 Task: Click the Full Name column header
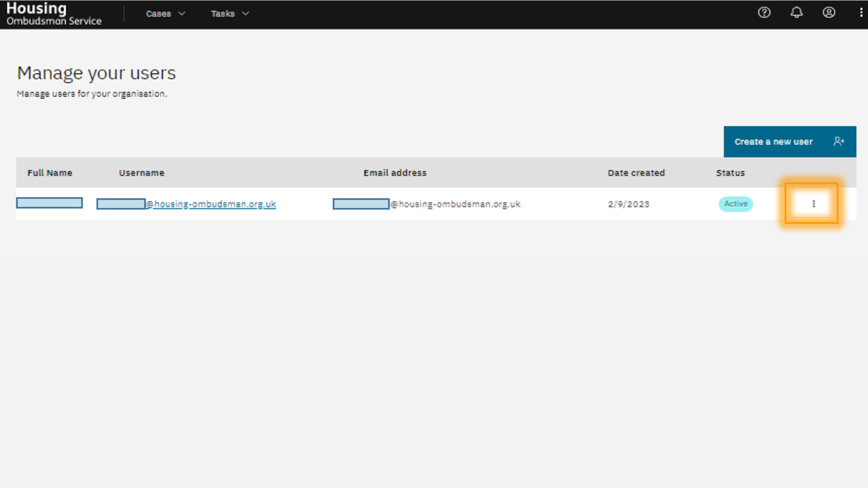[50, 173]
